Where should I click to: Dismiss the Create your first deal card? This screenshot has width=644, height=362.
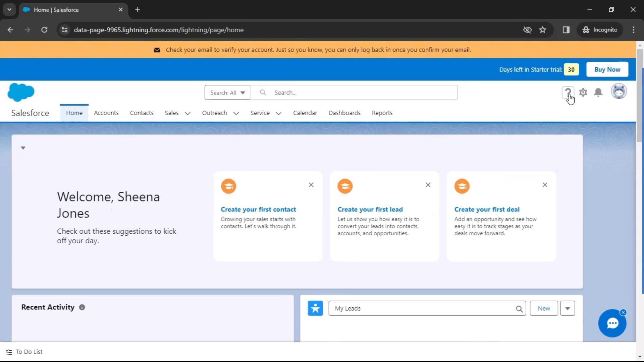[x=545, y=185]
